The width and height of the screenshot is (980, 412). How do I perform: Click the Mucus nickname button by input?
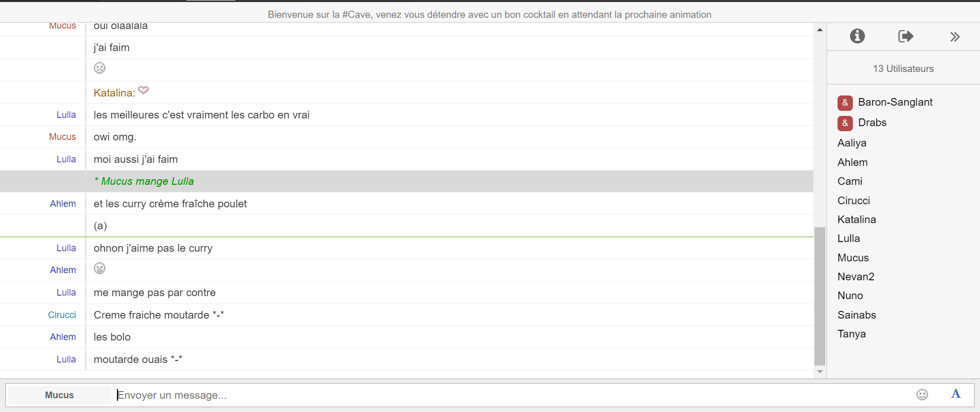coord(59,395)
